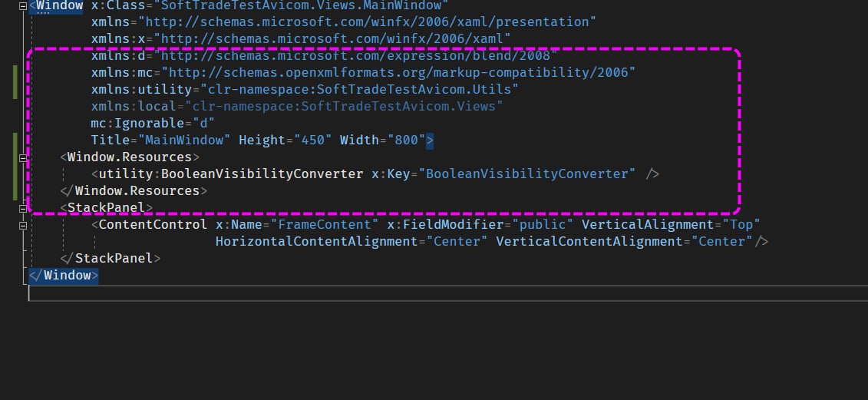Click the Width attribute name
This screenshot has width=868, height=400.
358,140
